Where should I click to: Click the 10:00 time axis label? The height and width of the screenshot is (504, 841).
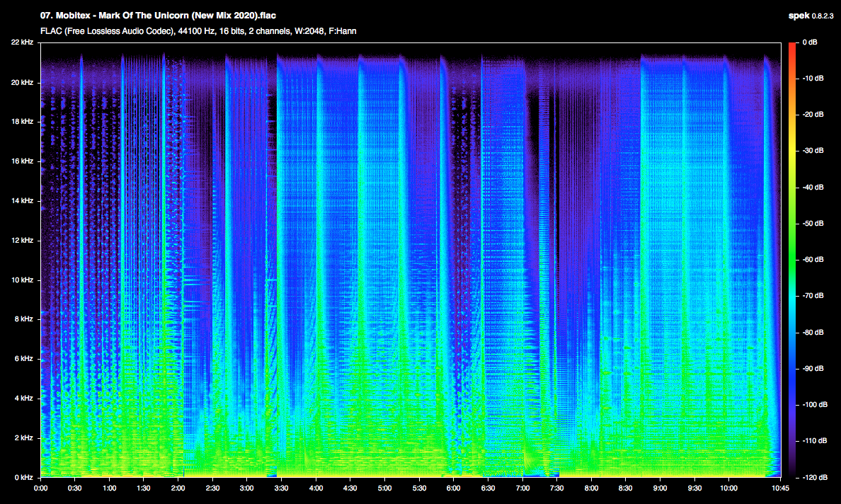tap(728, 488)
